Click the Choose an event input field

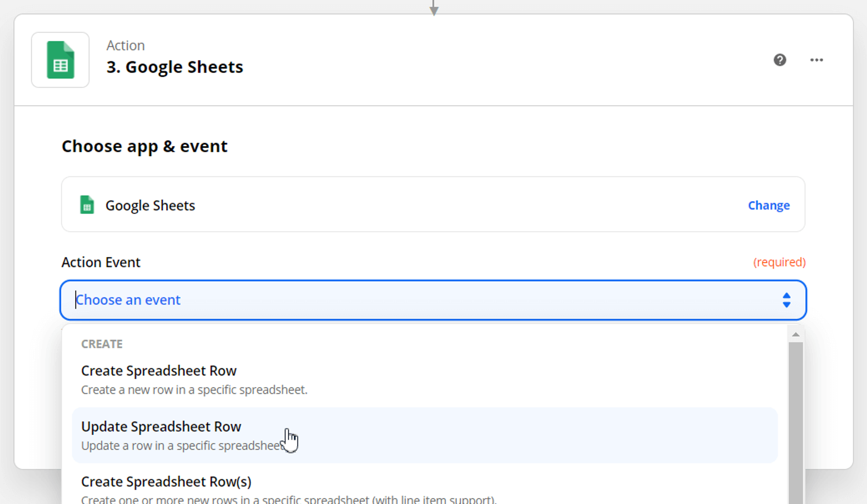click(433, 300)
